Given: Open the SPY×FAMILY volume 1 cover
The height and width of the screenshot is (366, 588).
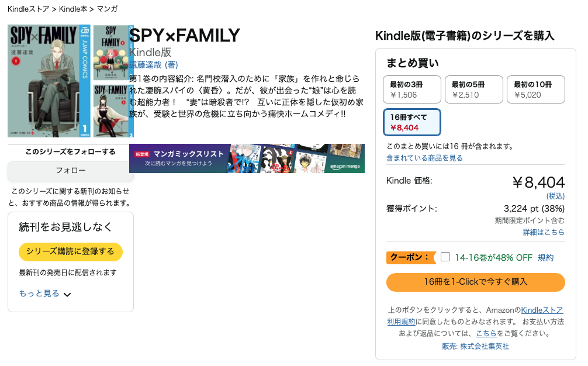Looking at the screenshot, I should [50, 81].
